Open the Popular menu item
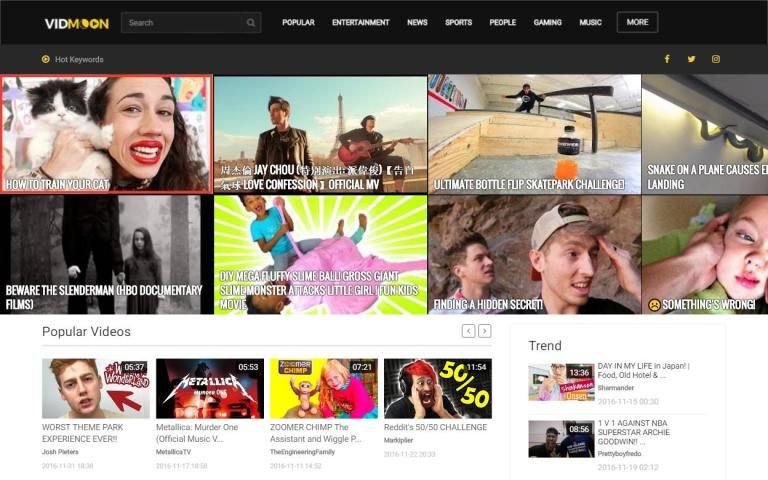The width and height of the screenshot is (768, 480). coord(298,22)
